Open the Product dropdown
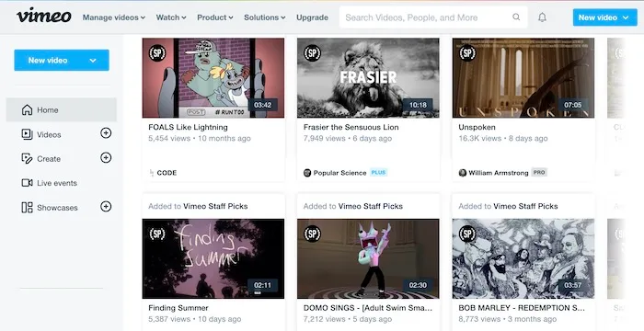The image size is (644, 331). coord(214,17)
